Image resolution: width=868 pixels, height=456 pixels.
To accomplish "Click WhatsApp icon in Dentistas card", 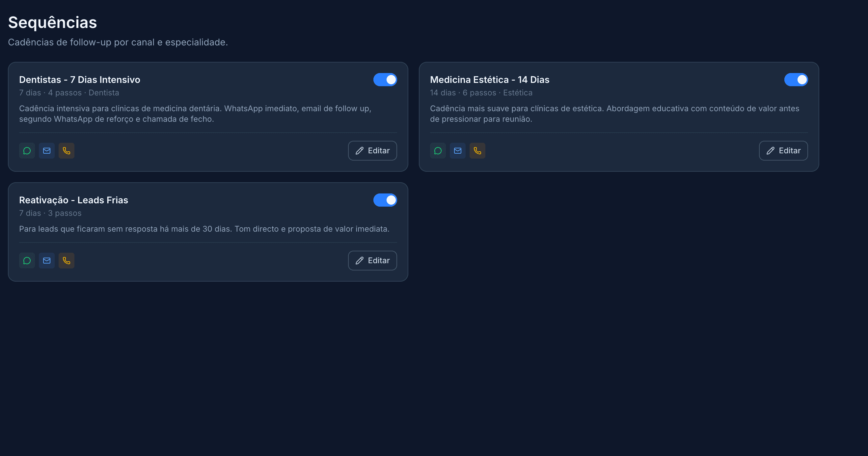I will point(27,151).
